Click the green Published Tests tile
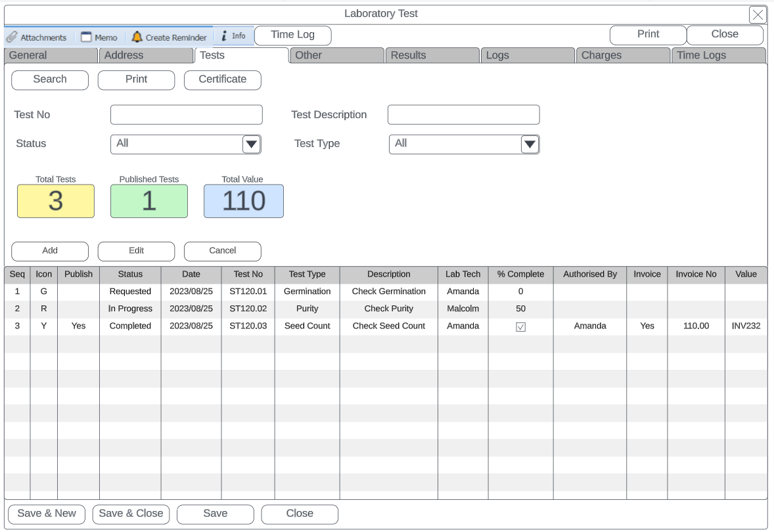Viewport: 774px width, 532px height. pos(149,201)
